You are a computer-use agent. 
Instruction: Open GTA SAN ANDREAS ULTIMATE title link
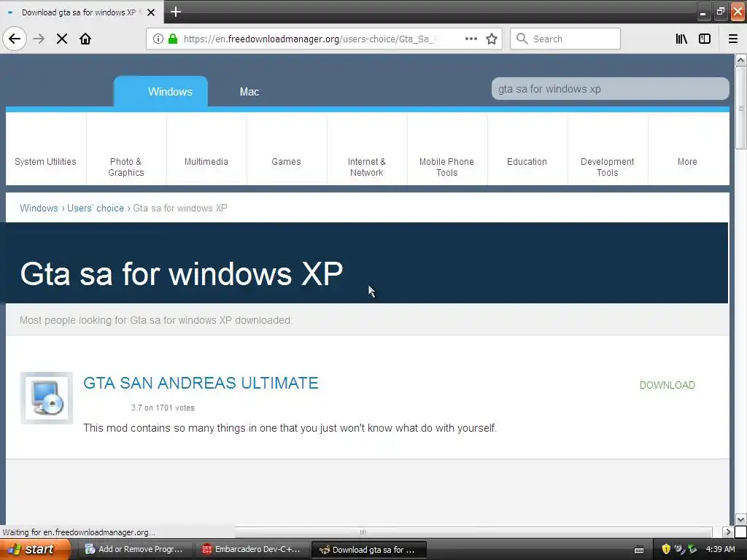coord(201,383)
